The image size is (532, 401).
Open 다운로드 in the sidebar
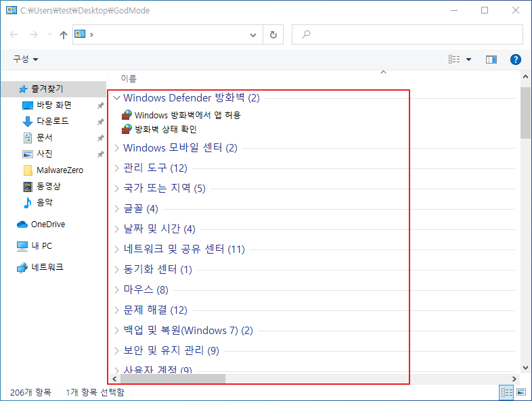click(x=53, y=121)
